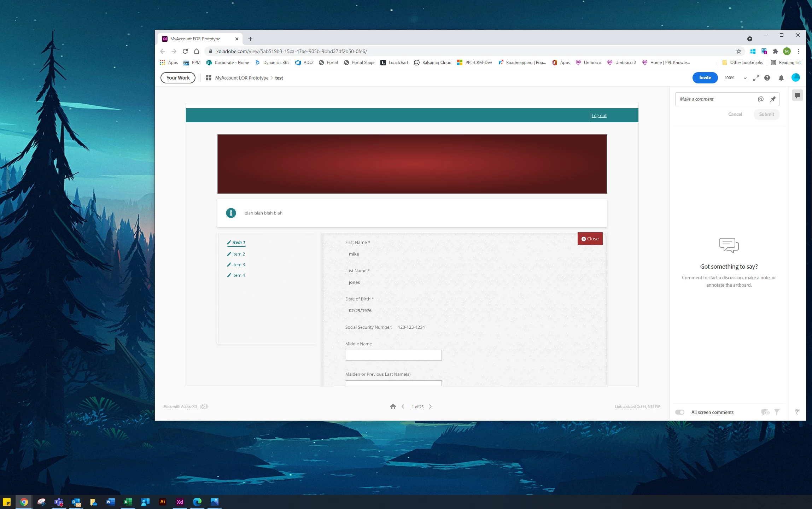
Task: Go to the previous artboard using the left chevron
Action: tap(403, 406)
